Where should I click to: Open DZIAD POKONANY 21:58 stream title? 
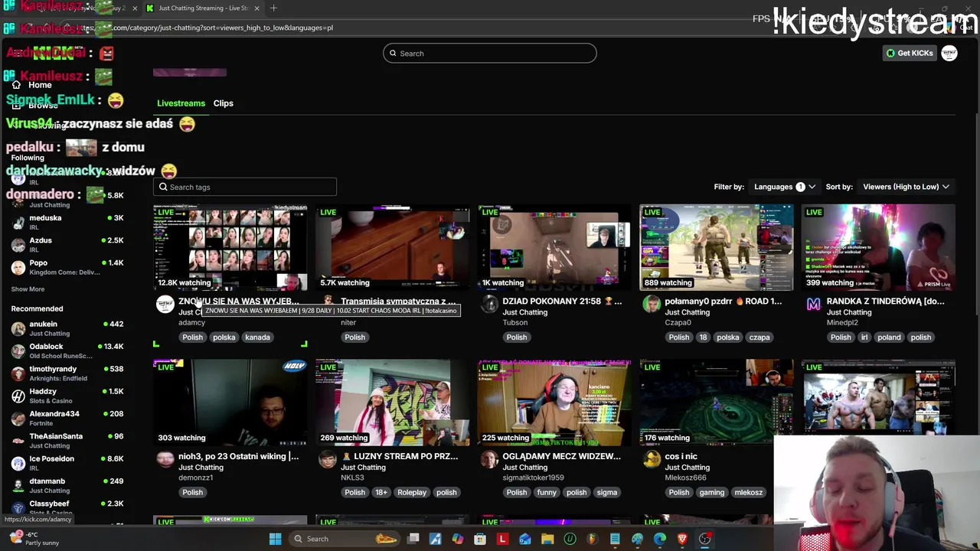(563, 302)
